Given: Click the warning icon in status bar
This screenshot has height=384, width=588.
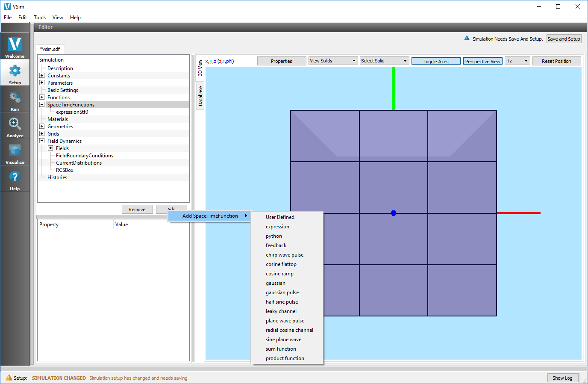Looking at the screenshot, I should click(9, 378).
